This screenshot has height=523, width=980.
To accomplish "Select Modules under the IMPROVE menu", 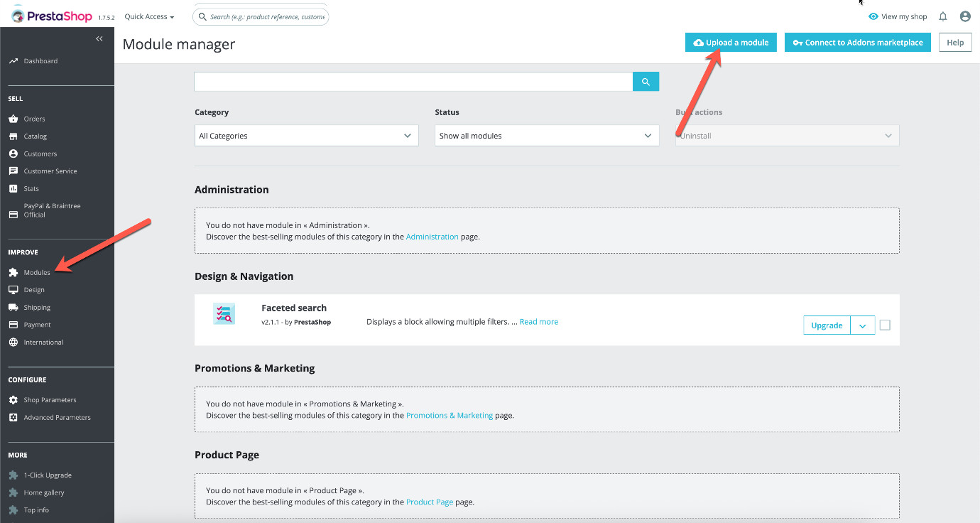I will [36, 272].
